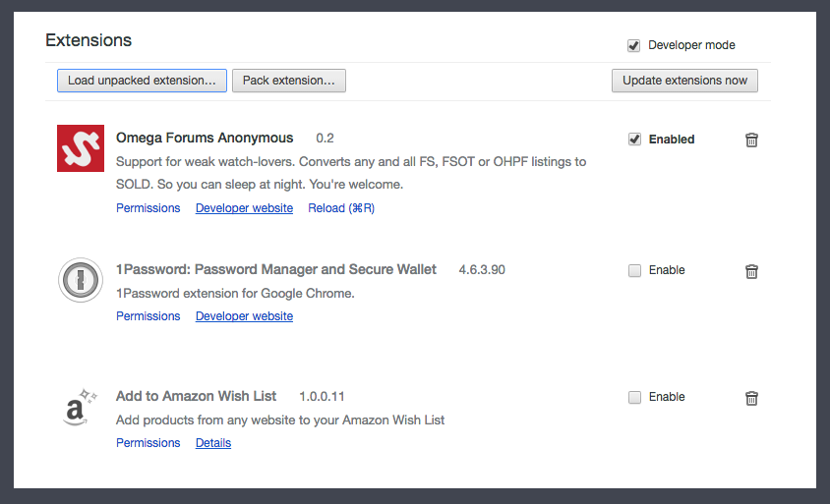Enable Add to Amazon Wish List checkbox
This screenshot has height=504, width=830.
click(634, 397)
